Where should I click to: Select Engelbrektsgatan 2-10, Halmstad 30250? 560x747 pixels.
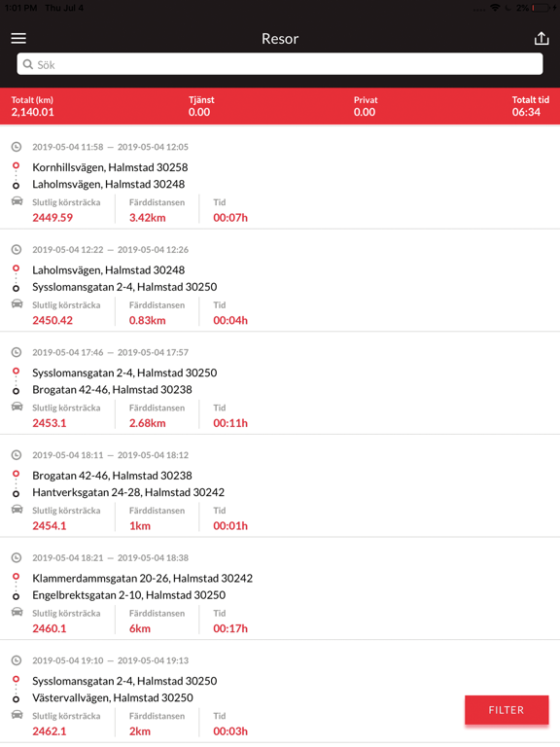(x=129, y=595)
